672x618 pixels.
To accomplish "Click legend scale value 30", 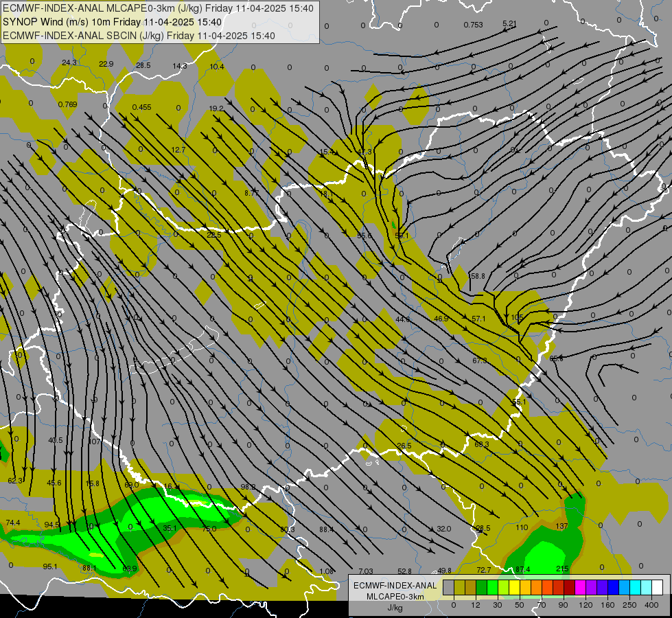I will point(498,605).
